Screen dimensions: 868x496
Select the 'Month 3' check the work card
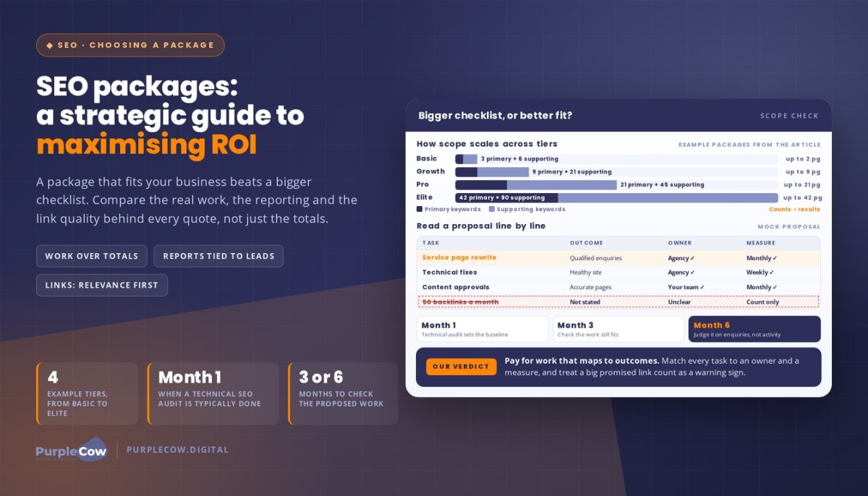point(618,329)
